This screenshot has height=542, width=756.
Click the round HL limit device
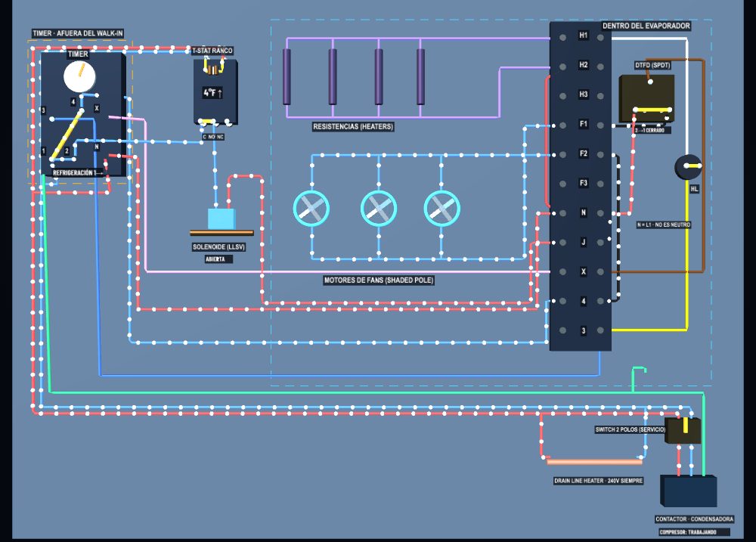click(688, 167)
